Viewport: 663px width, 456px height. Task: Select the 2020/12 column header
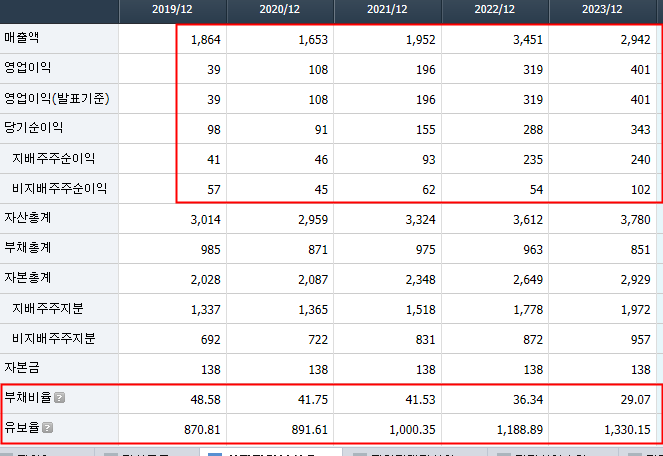coord(280,9)
